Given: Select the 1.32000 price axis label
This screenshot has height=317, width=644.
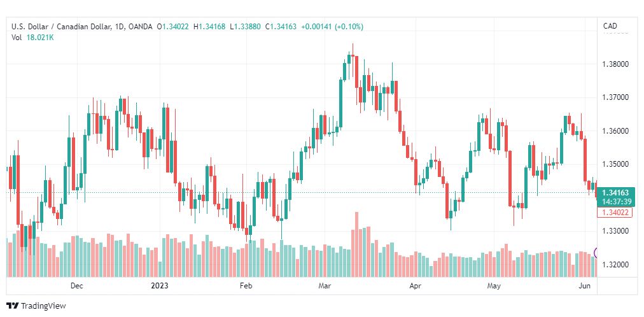Looking at the screenshot, I should coord(615,264).
